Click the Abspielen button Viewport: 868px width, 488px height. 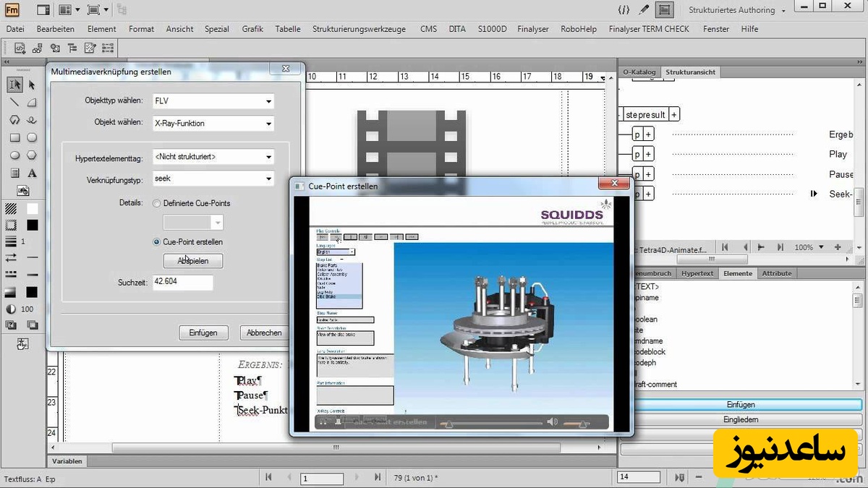tap(192, 261)
